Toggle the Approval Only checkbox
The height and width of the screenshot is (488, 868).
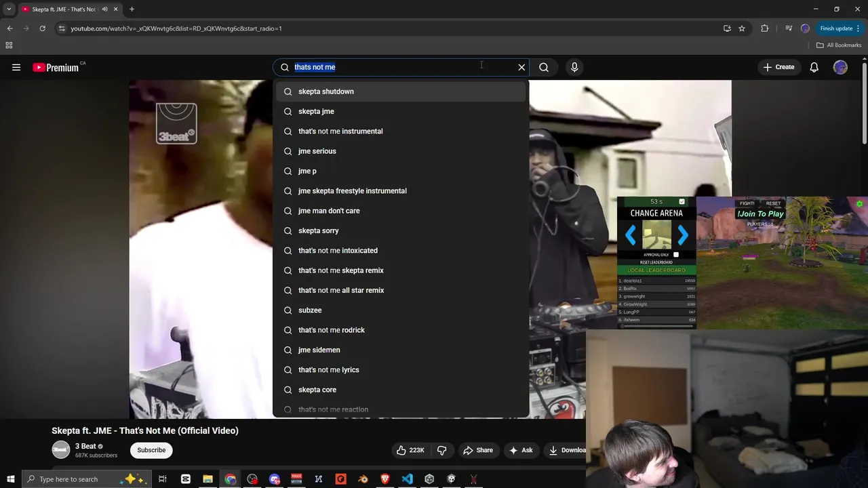676,255
